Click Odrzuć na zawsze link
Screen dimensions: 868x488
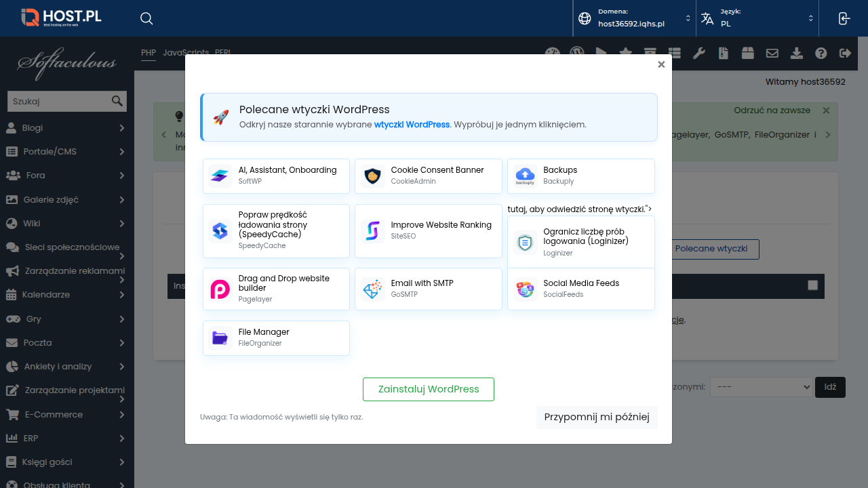coord(772,110)
